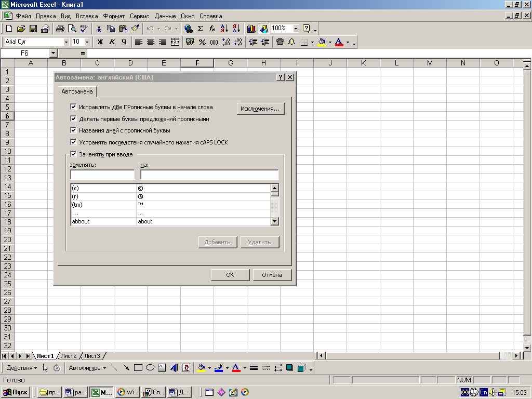Insert hyperlink using the globe icon
Image resolution: width=532 pixels, height=399 pixels.
pyautogui.click(x=188, y=29)
